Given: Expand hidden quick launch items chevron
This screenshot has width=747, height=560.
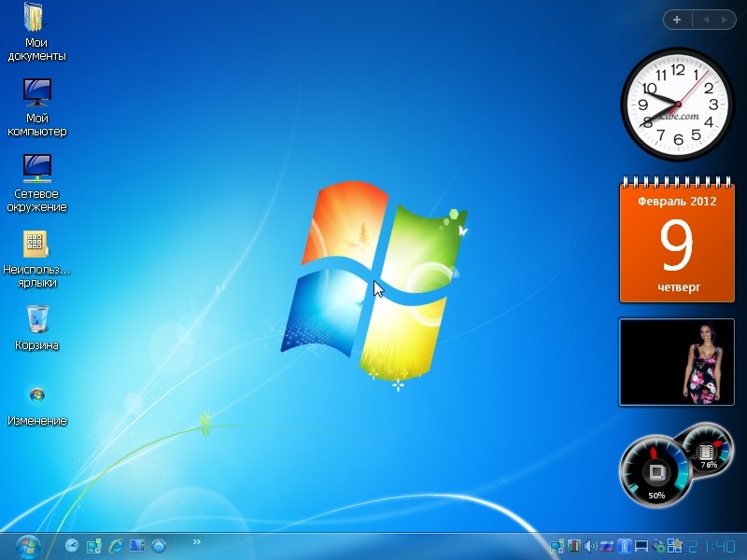Looking at the screenshot, I should pyautogui.click(x=197, y=542).
